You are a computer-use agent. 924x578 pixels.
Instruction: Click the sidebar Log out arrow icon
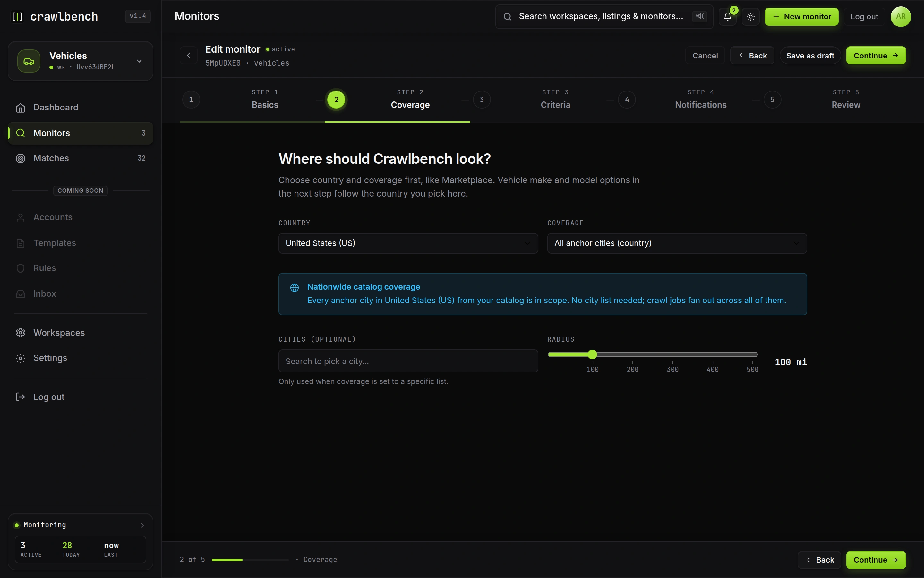21,397
